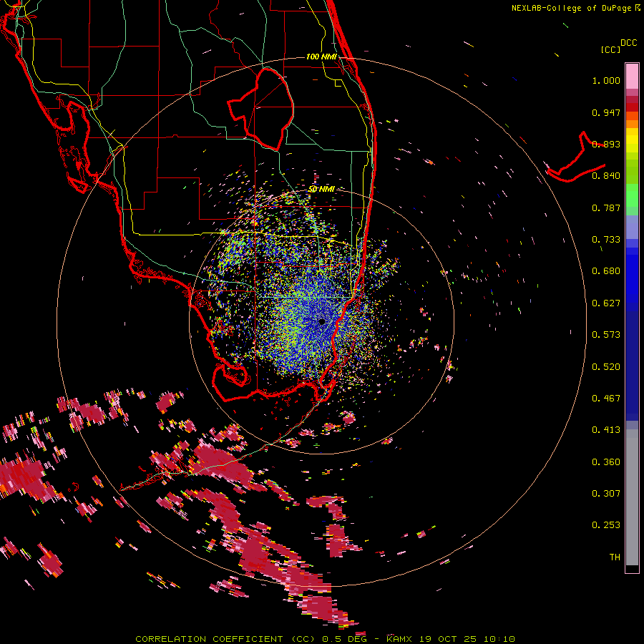Click the KAMX station identifier in the caption
Screen dimensions: 644x644
(x=399, y=639)
